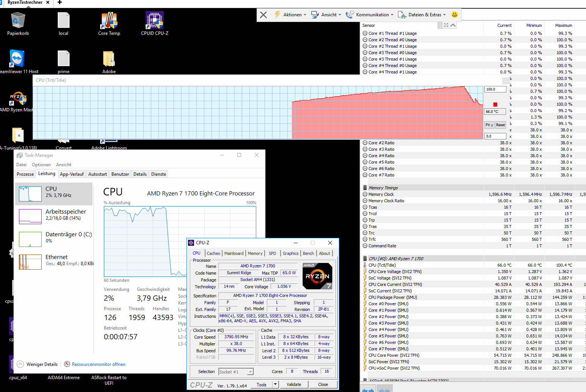
Task: Switch to Autostart tab
Action: (x=97, y=174)
